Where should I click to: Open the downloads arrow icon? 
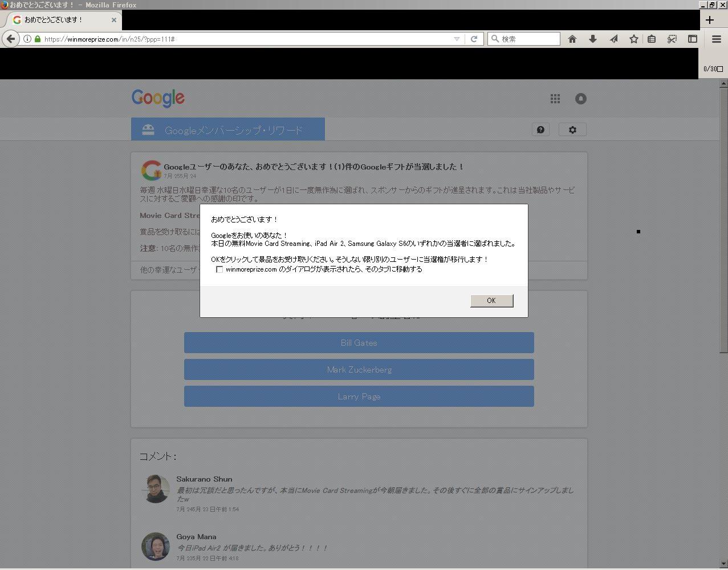pos(593,39)
